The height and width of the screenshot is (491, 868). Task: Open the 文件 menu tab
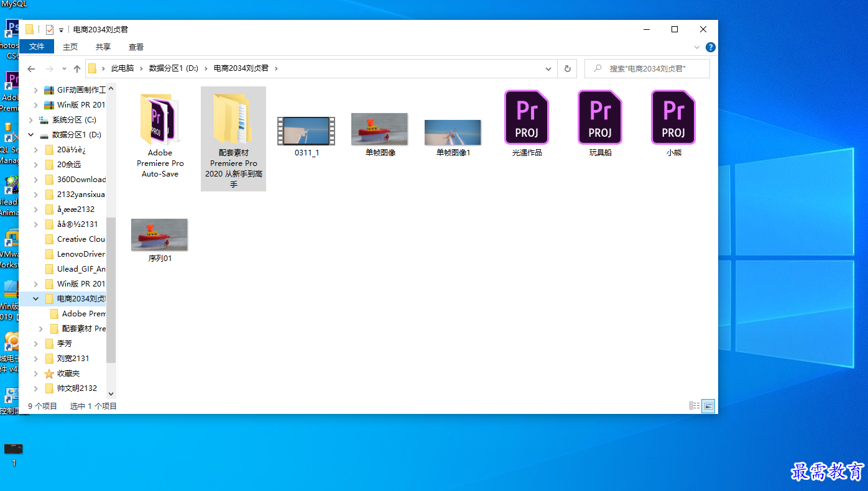tap(37, 47)
